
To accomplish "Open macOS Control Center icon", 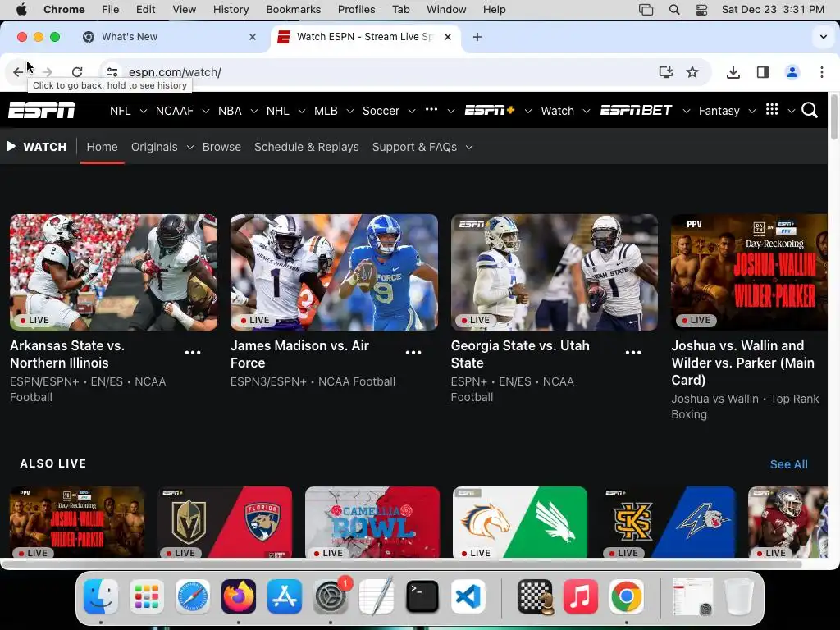I will pos(701,10).
